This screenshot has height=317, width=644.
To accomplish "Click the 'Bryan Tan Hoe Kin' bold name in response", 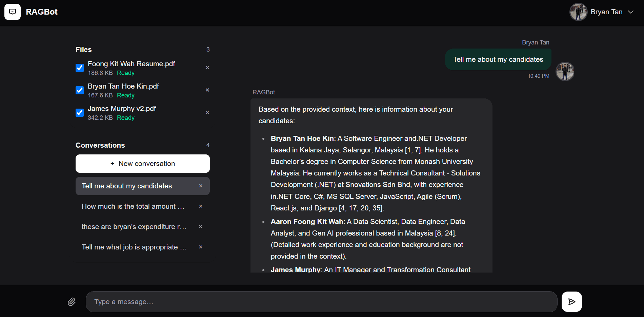I will click(302, 138).
